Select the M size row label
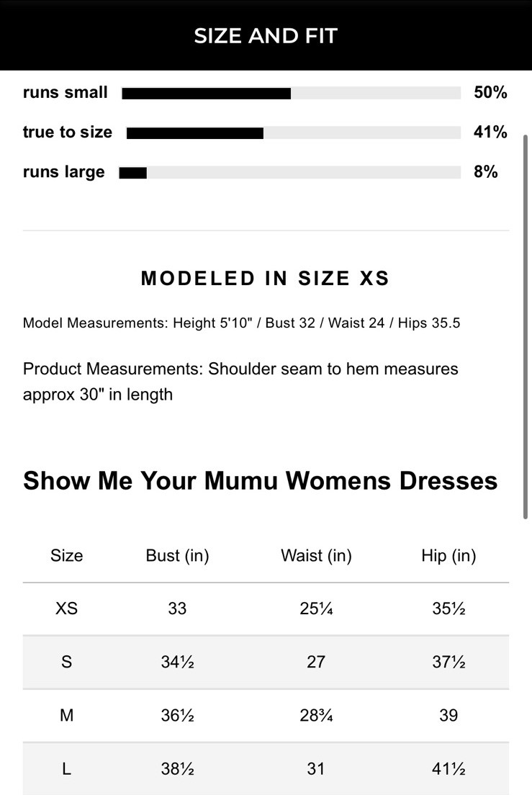 66,715
